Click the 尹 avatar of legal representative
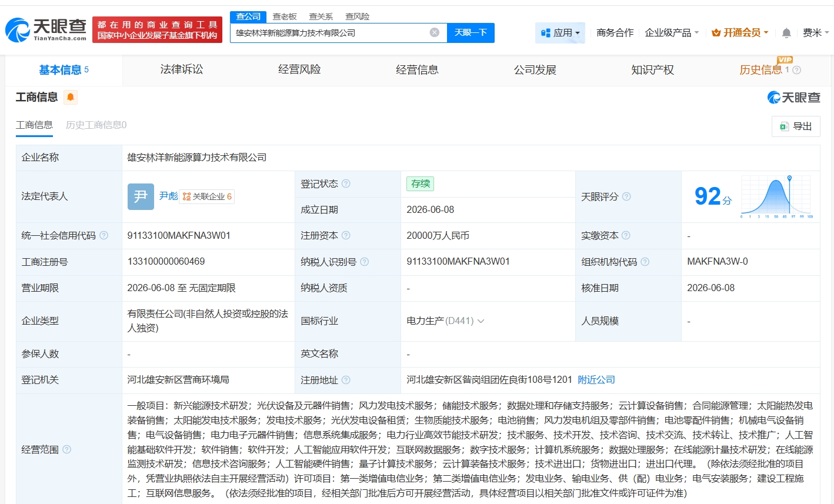The width and height of the screenshot is (834, 504). (141, 196)
